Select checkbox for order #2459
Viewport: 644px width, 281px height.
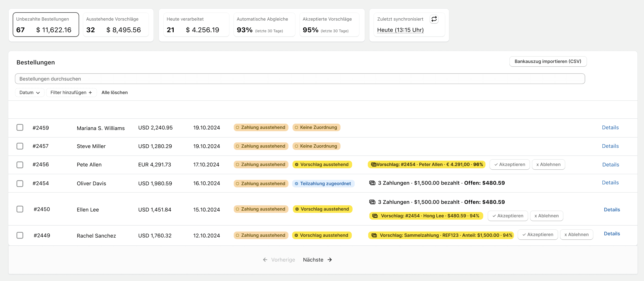[x=20, y=127]
